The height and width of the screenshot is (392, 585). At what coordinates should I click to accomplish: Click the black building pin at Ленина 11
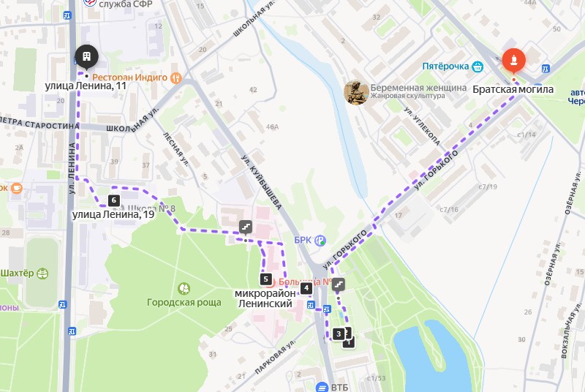[x=86, y=57]
